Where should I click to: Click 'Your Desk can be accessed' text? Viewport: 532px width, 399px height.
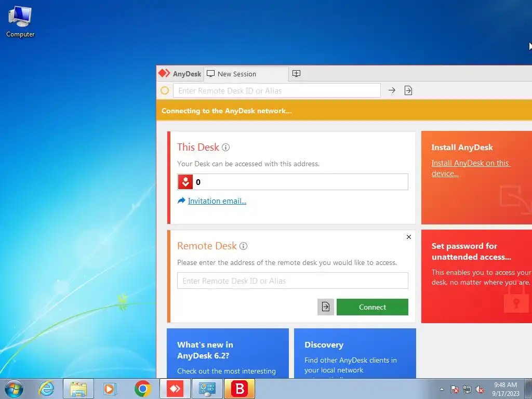click(x=248, y=164)
